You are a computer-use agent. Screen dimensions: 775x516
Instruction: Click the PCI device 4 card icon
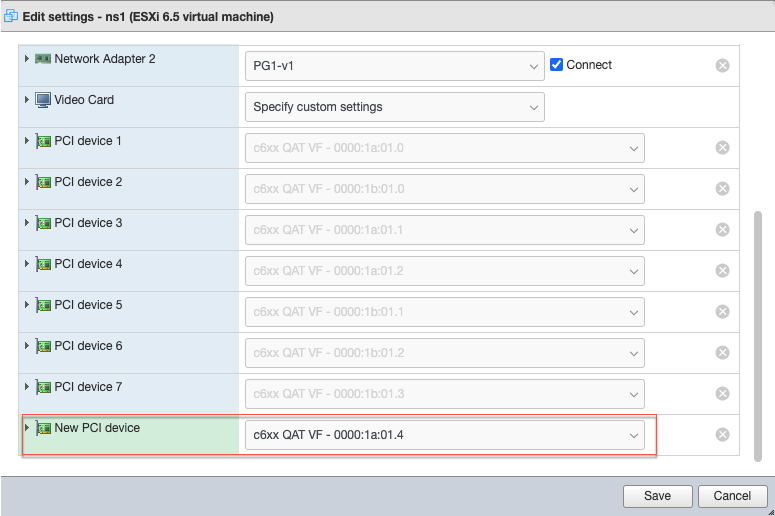(x=43, y=264)
